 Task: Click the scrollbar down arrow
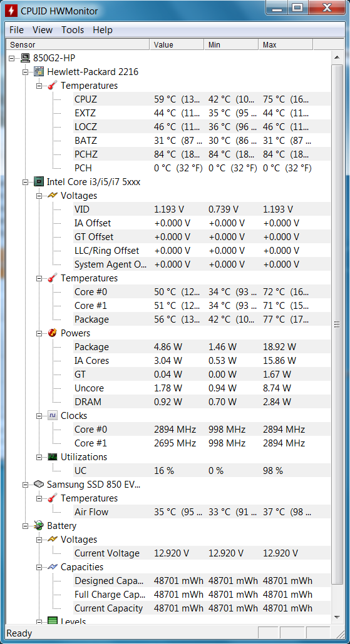coord(337,617)
